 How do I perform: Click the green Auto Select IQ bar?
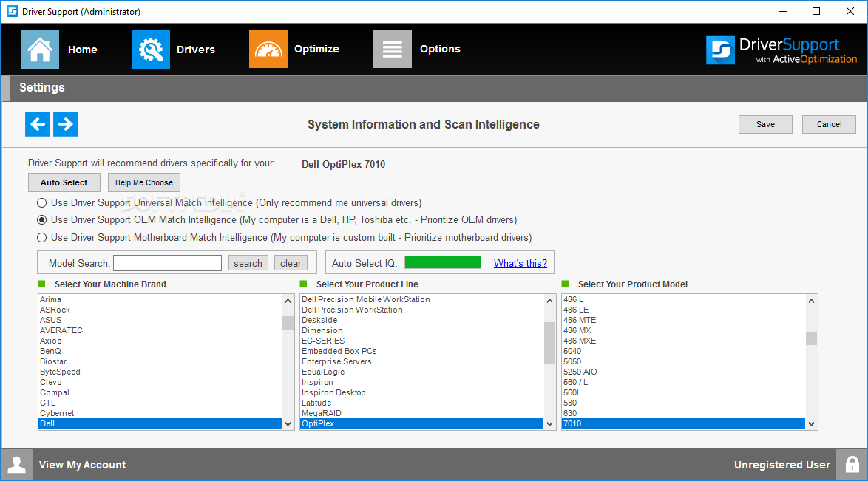point(443,262)
